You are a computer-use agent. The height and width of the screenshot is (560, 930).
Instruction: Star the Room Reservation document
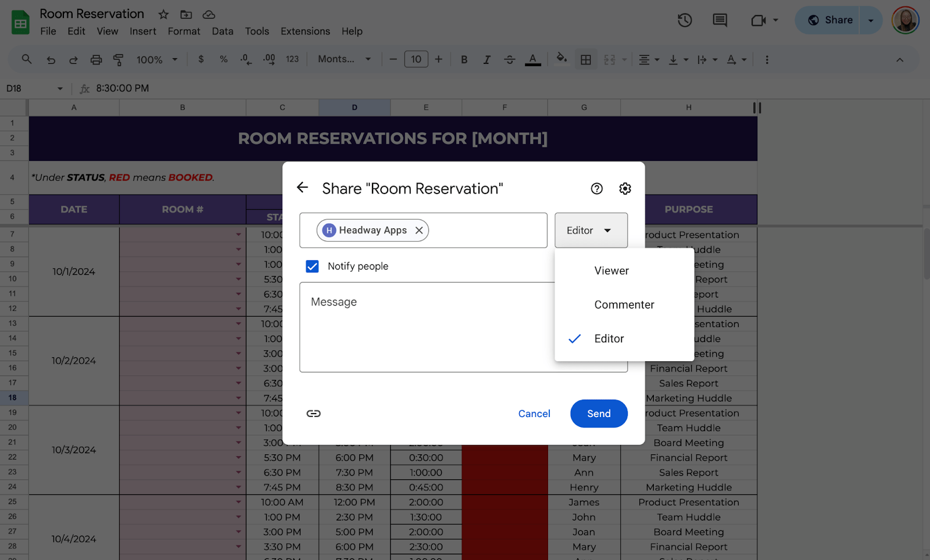(164, 14)
